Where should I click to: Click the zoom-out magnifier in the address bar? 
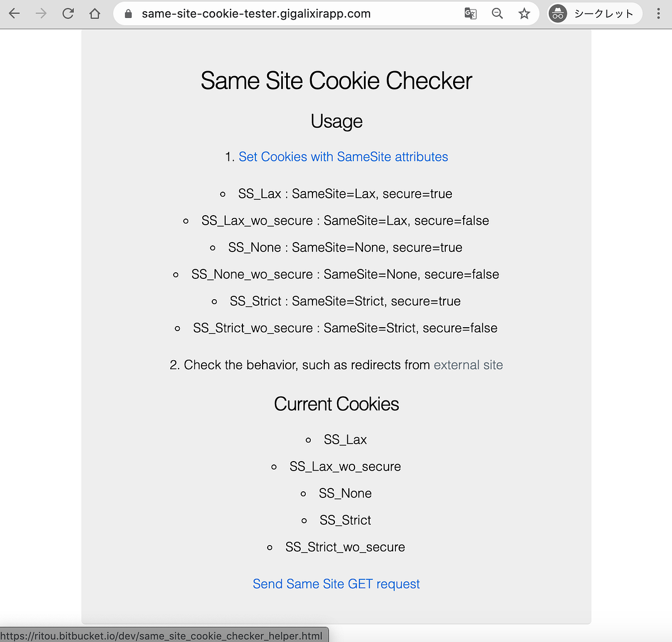(497, 13)
